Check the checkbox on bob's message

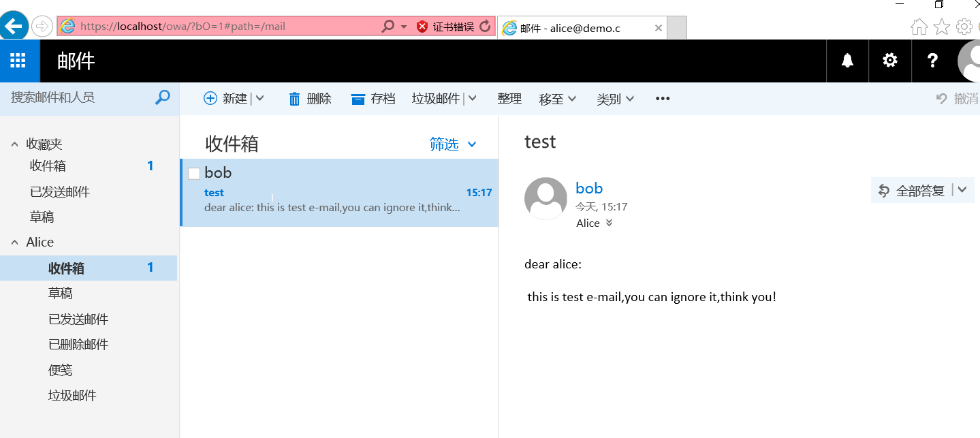pyautogui.click(x=194, y=173)
